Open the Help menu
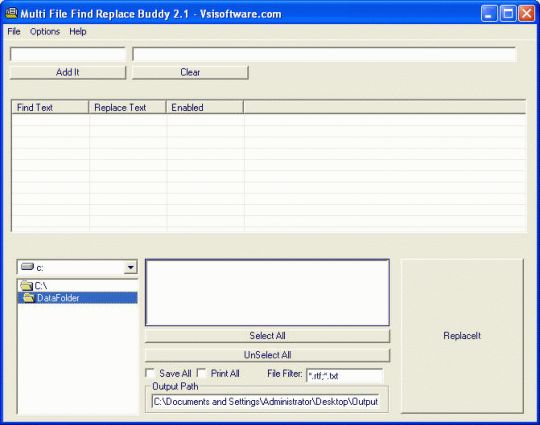Viewport: 540px width, 425px height. (x=78, y=32)
